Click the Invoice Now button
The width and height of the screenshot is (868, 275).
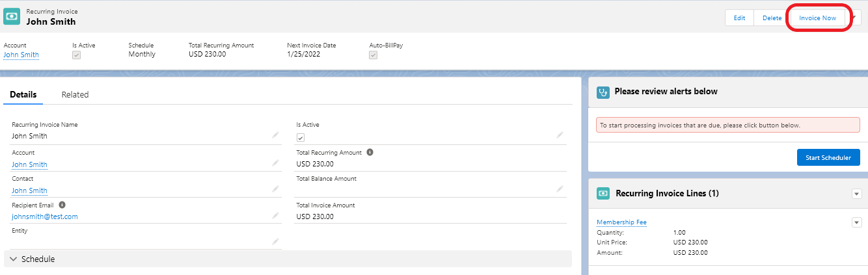[x=817, y=18]
